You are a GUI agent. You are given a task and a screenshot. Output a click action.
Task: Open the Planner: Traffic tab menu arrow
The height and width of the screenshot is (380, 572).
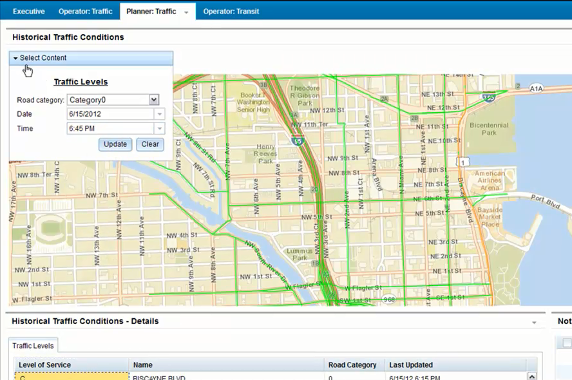(186, 12)
